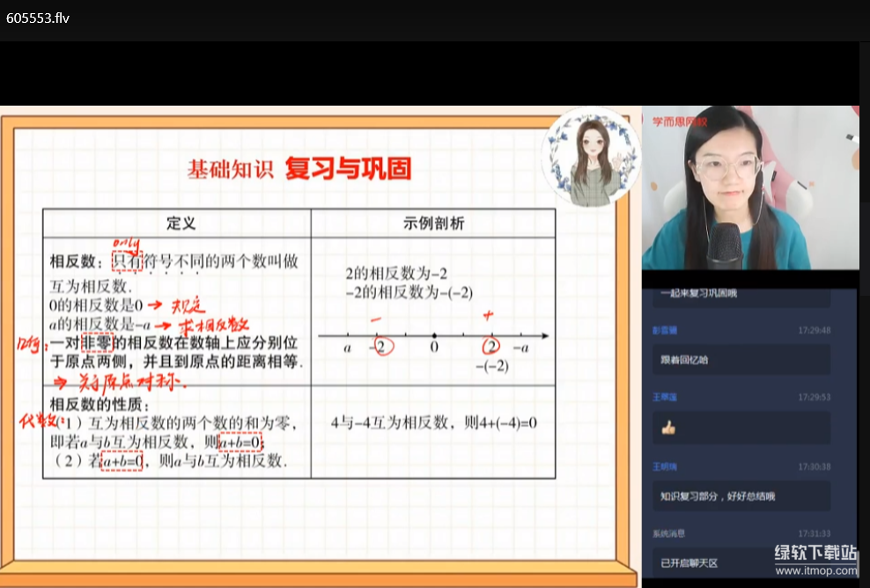Screen dimensions: 870x588
Task: Click the text '2的相反数为–2'
Action: click(x=396, y=274)
